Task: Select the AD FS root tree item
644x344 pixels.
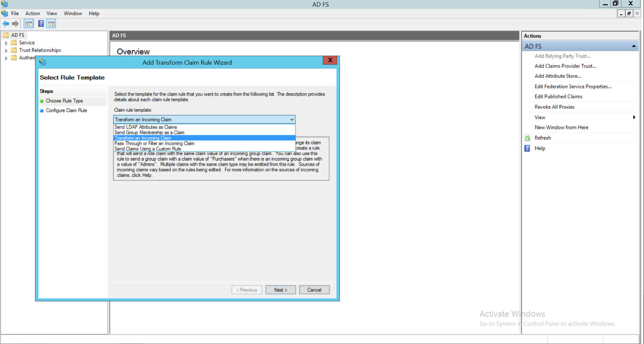Action: coord(18,35)
